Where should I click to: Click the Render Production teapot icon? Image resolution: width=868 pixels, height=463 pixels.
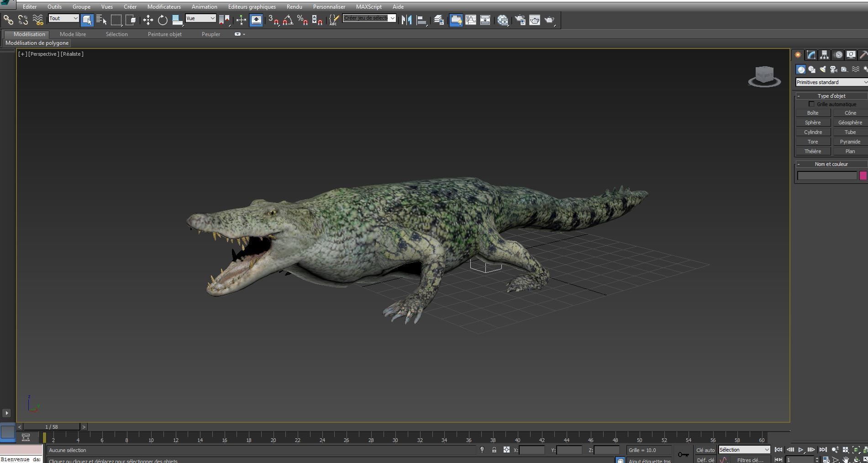coord(549,20)
